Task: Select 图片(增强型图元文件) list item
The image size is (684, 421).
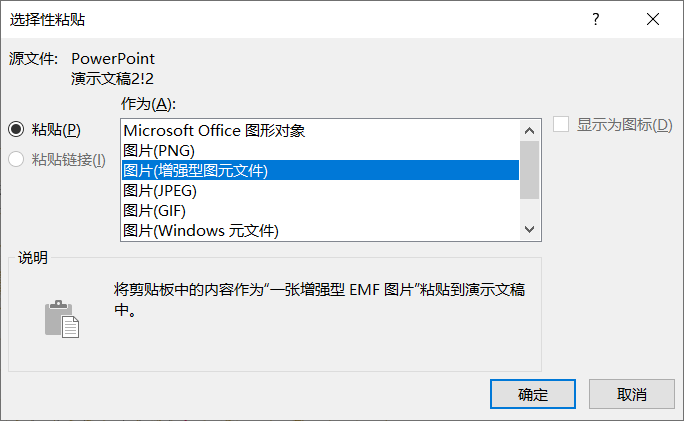Action: (320, 170)
